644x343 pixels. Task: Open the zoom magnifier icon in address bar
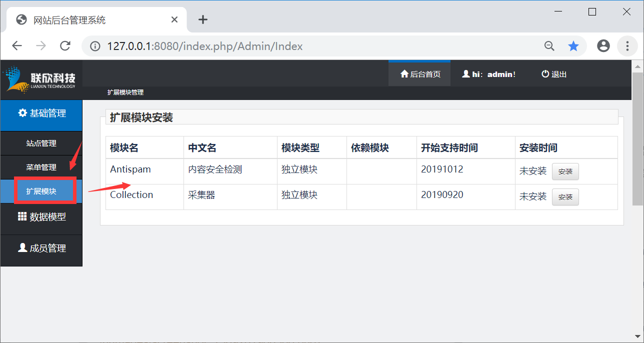point(549,46)
